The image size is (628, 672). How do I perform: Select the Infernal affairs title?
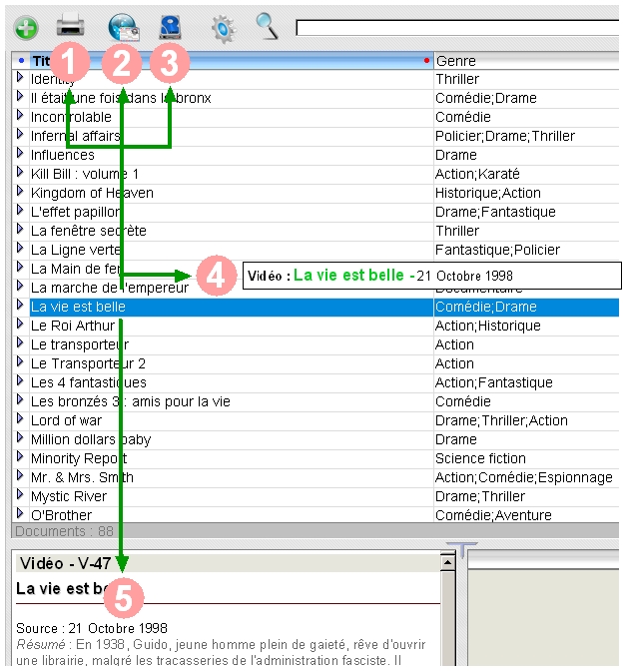pyautogui.click(x=76, y=136)
